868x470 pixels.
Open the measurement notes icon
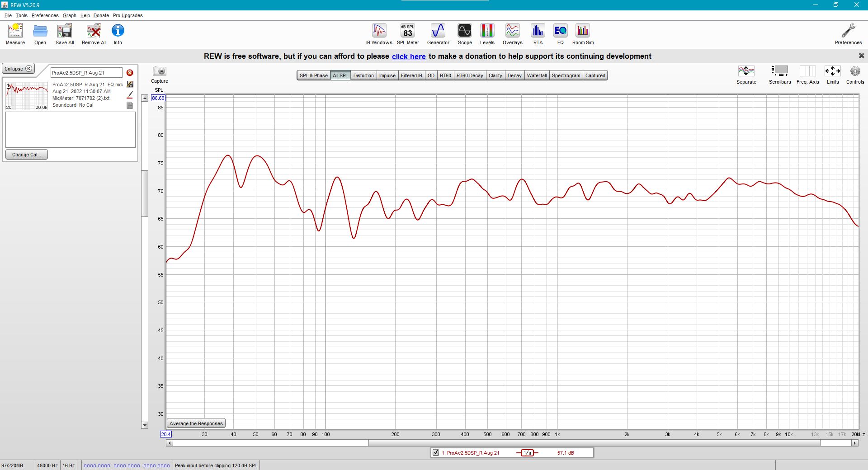pyautogui.click(x=130, y=105)
